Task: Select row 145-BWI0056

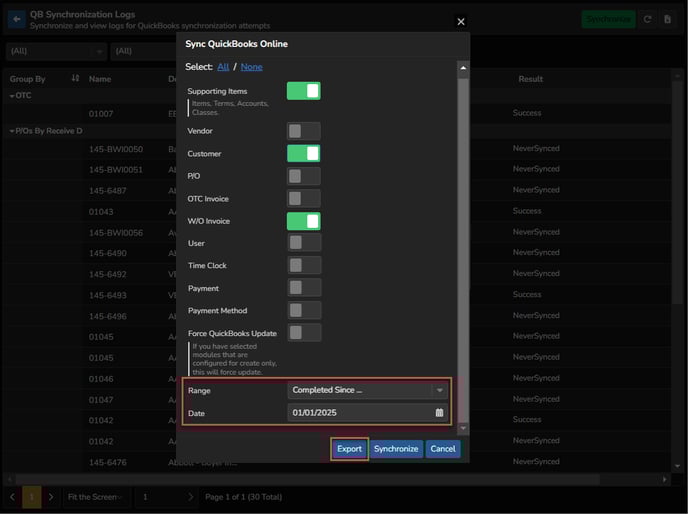Action: tap(116, 233)
